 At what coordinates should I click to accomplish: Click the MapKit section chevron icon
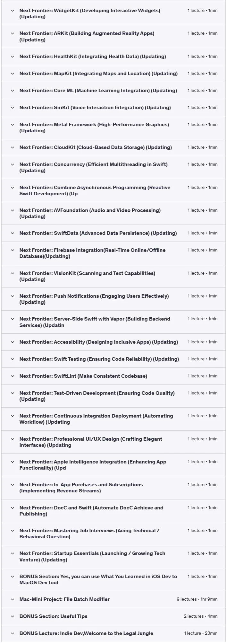click(13, 74)
